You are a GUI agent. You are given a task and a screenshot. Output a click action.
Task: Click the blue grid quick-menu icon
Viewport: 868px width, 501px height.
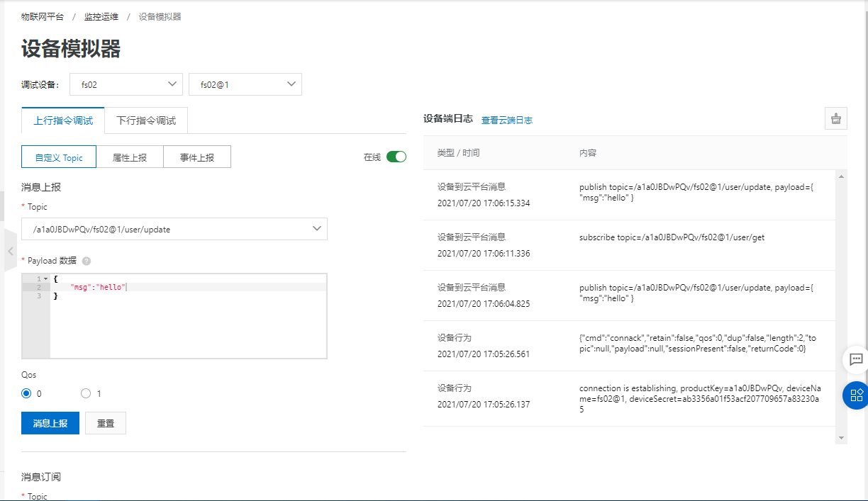[855, 395]
